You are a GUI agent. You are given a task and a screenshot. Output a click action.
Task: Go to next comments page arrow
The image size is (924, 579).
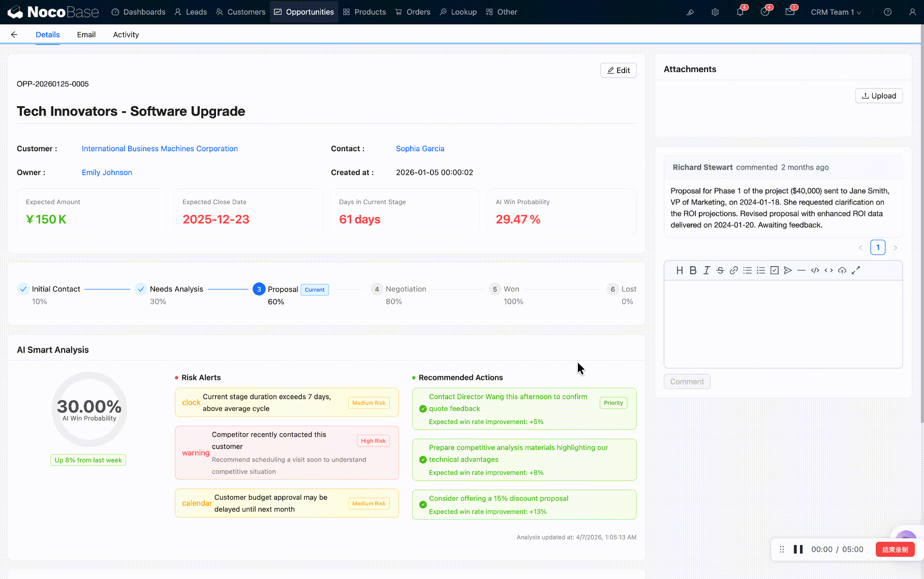[896, 248]
